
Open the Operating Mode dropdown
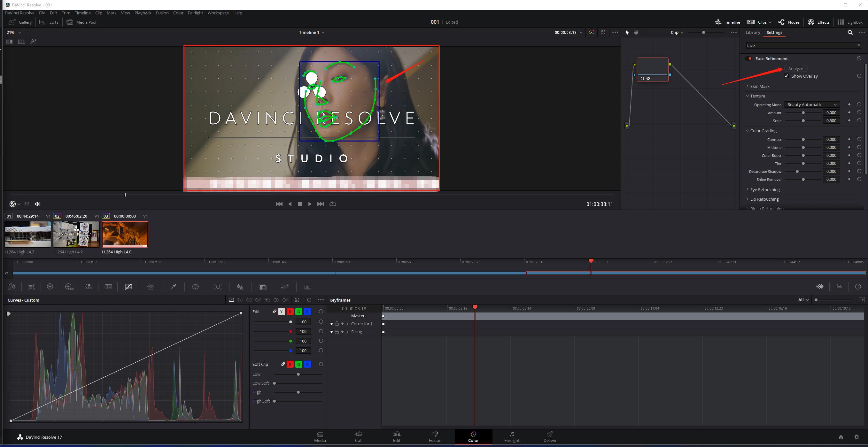(811, 104)
